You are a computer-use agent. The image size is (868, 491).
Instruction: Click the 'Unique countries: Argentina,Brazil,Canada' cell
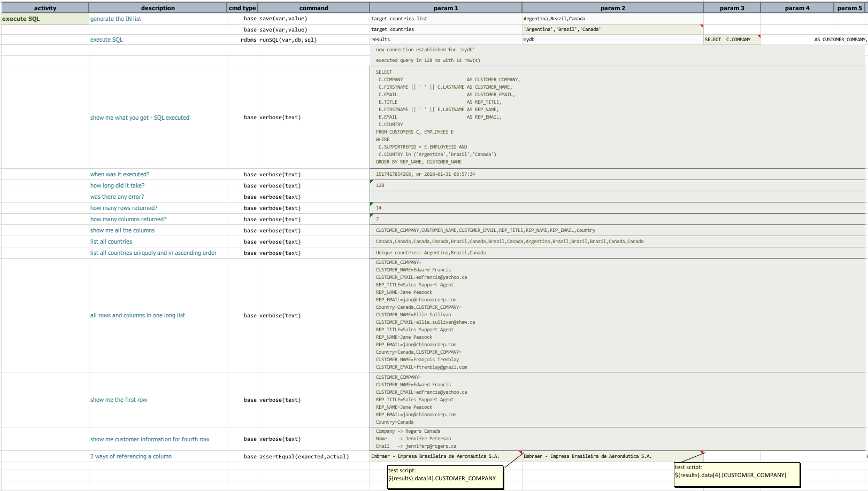617,253
